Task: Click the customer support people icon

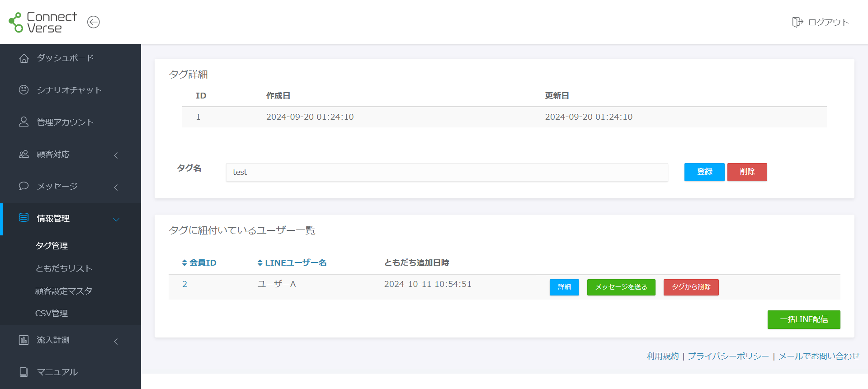Action: pos(24,154)
